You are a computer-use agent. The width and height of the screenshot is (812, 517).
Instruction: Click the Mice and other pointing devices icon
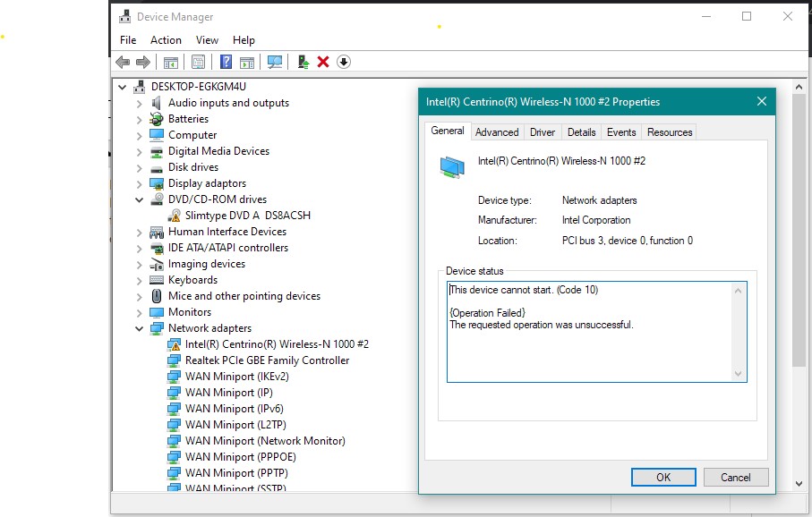coord(157,296)
